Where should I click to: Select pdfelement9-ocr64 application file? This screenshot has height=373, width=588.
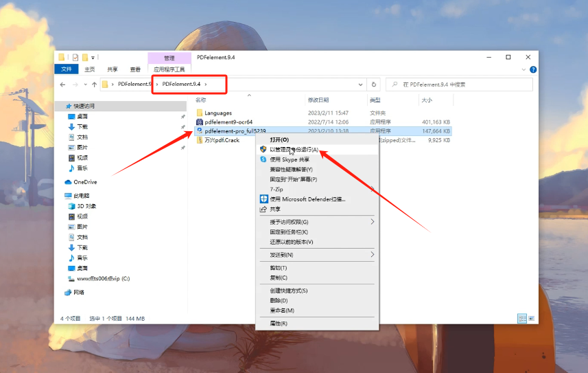(x=228, y=122)
